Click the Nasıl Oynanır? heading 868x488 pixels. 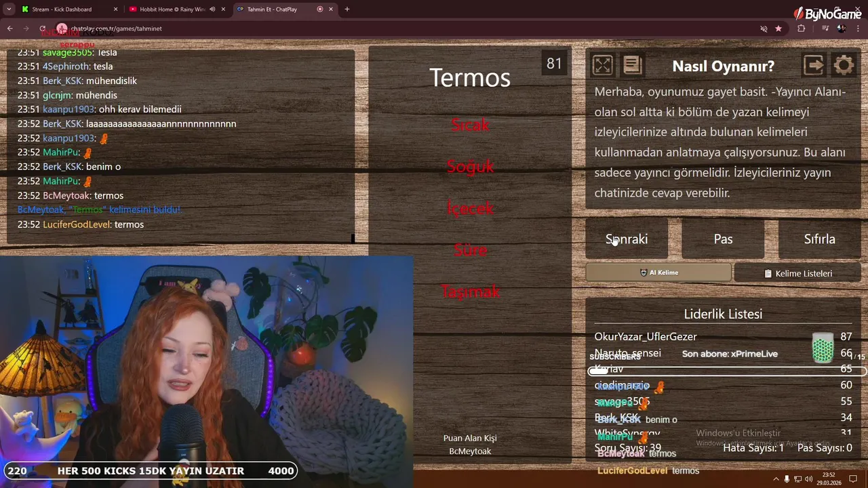(x=723, y=66)
